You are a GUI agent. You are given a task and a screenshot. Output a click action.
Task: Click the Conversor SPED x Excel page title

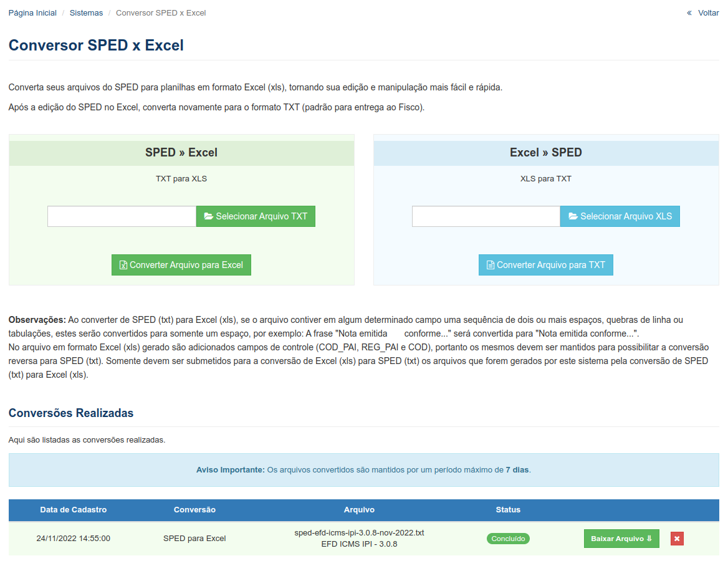(96, 45)
